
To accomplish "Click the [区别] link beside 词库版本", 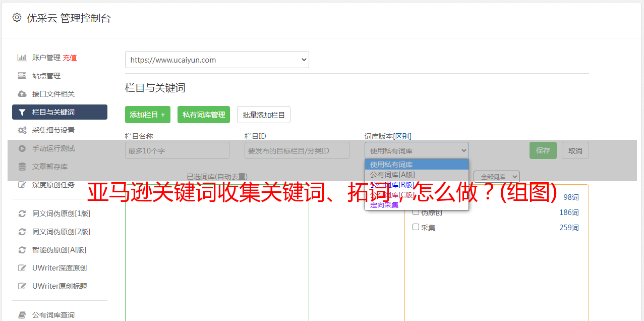I will pyautogui.click(x=402, y=136).
